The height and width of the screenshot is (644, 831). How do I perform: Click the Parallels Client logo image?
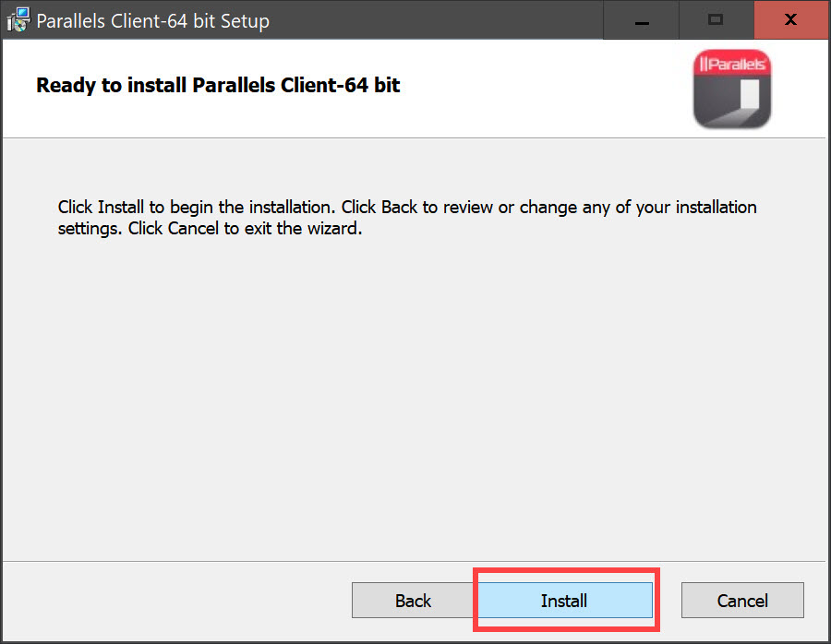pos(731,89)
